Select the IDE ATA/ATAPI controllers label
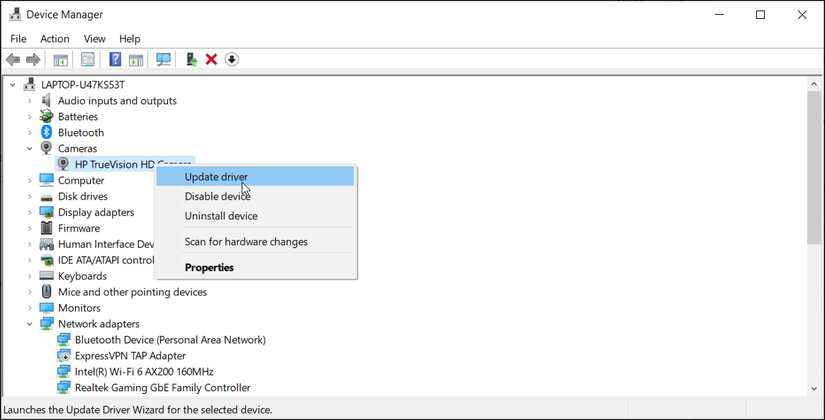Image resolution: width=825 pixels, height=420 pixels. pyautogui.click(x=106, y=260)
